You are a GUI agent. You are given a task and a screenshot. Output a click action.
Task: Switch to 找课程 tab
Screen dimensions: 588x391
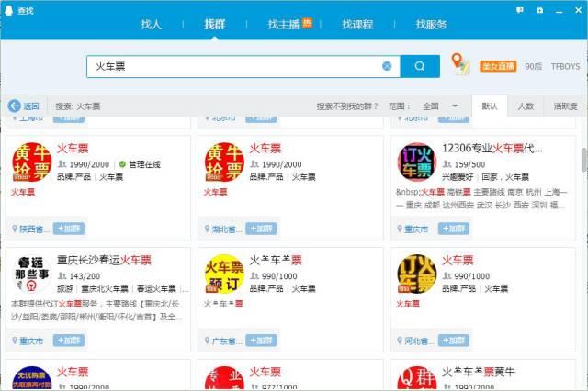coord(357,25)
